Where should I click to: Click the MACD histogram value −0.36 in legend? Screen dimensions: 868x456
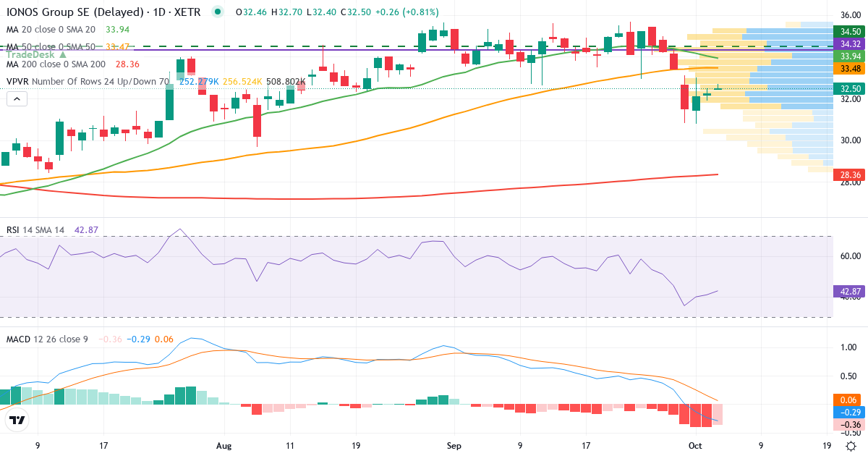point(110,339)
